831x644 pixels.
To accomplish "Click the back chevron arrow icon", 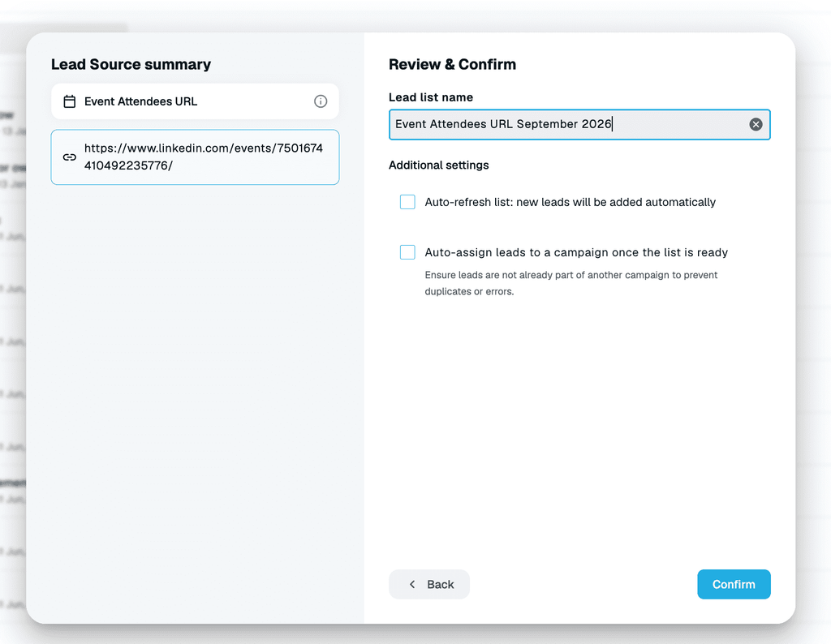I will click(412, 584).
